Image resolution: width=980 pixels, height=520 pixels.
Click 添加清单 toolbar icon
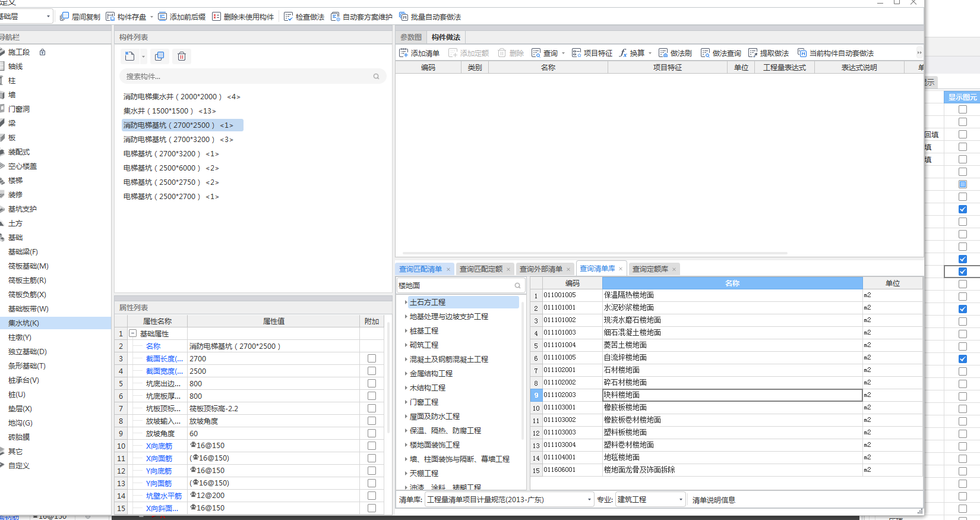[x=404, y=53]
